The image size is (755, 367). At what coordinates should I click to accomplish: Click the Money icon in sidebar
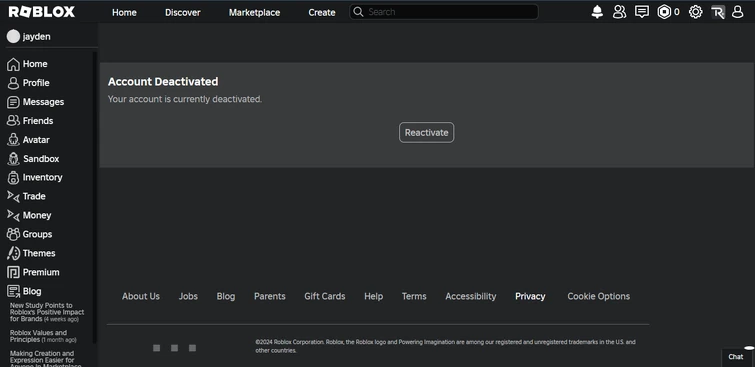(x=13, y=215)
